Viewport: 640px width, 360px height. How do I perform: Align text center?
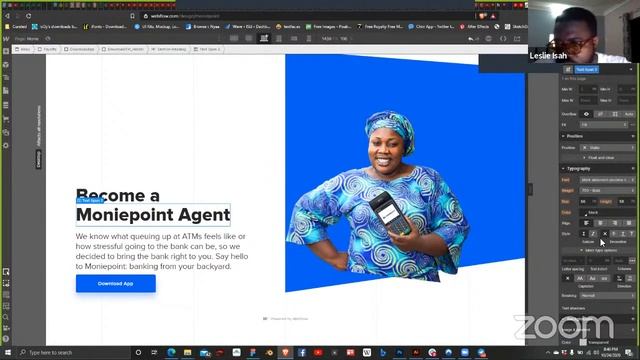pos(600,223)
